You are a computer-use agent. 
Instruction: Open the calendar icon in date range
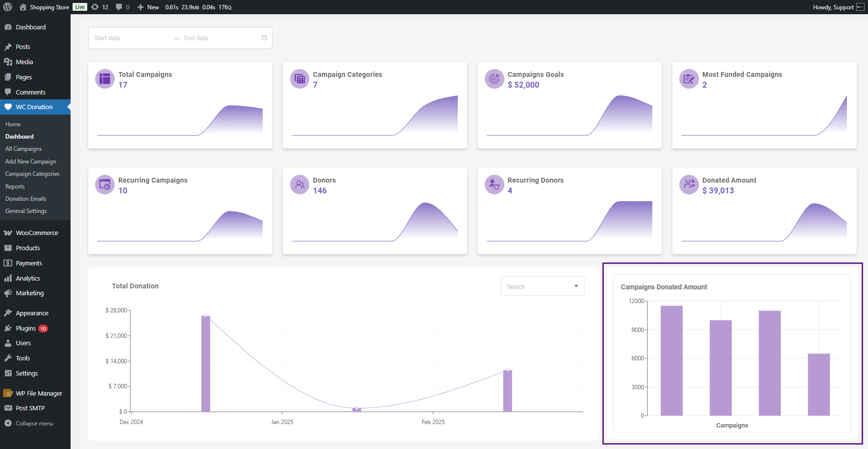(264, 38)
